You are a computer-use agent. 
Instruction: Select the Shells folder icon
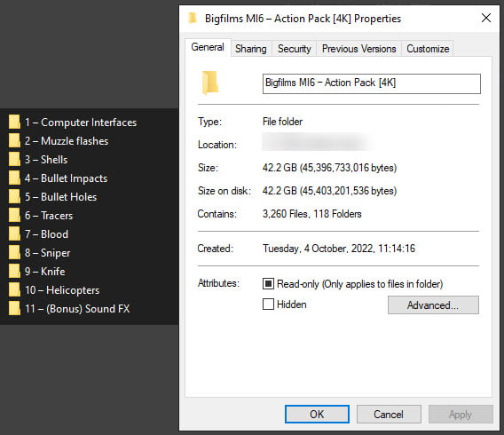[14, 160]
